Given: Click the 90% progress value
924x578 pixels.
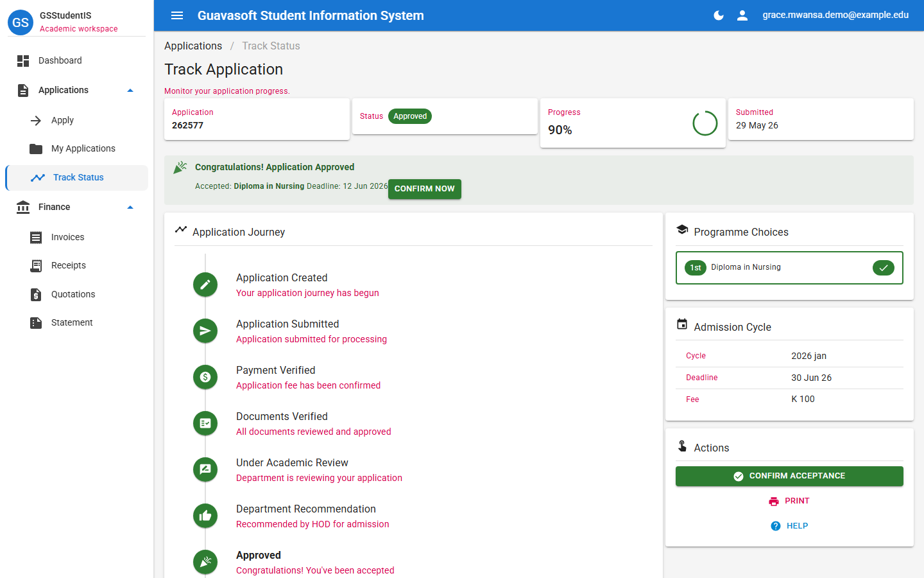Looking at the screenshot, I should click(560, 130).
